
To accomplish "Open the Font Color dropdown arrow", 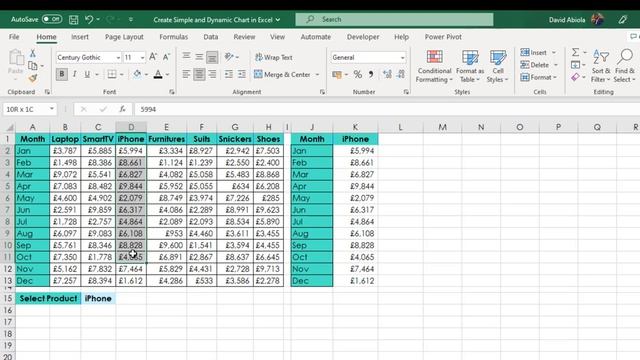I will pos(167,75).
